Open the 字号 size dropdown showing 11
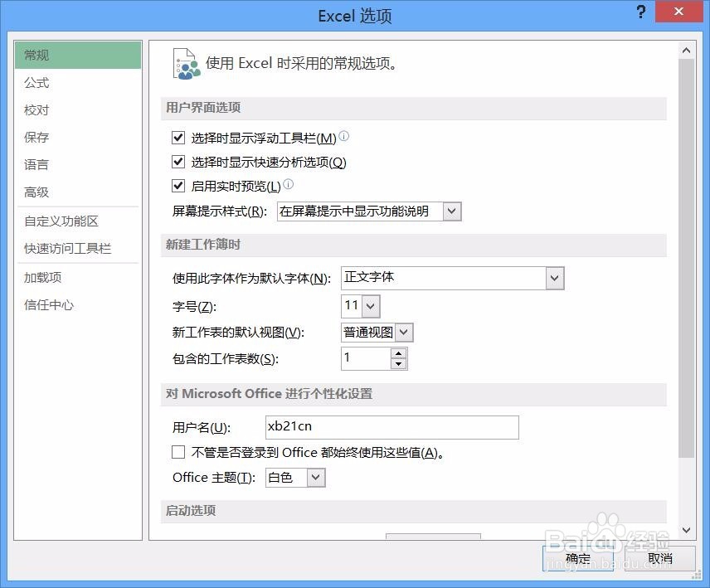Screen dimensions: 710x588 371,307
